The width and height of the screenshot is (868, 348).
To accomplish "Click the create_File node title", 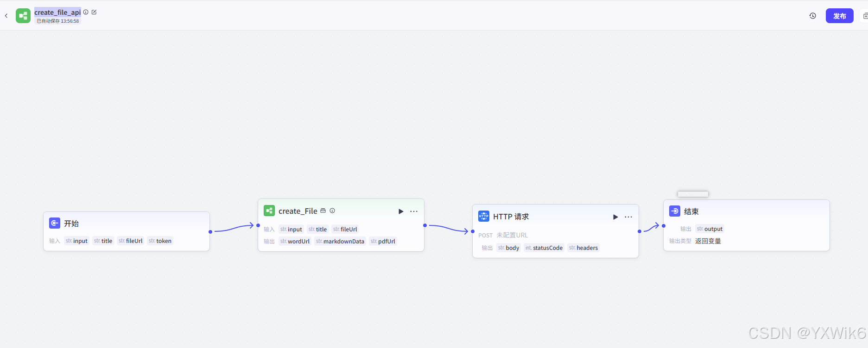I will [298, 211].
